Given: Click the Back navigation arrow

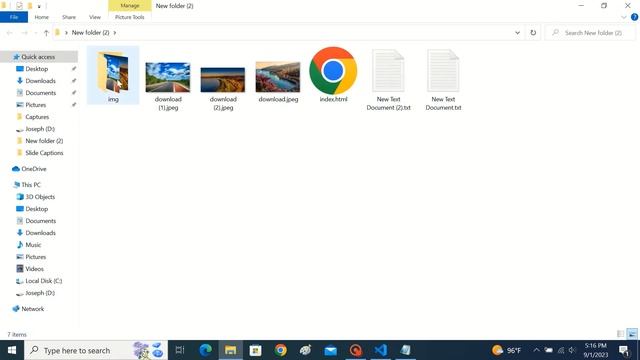Looking at the screenshot, I should coord(9,33).
